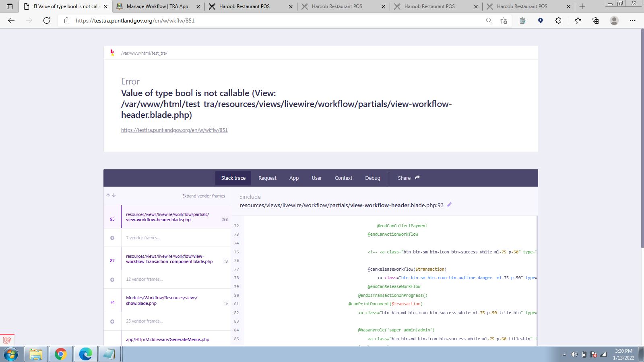Expand the 23 vendor frames row

click(x=167, y=321)
